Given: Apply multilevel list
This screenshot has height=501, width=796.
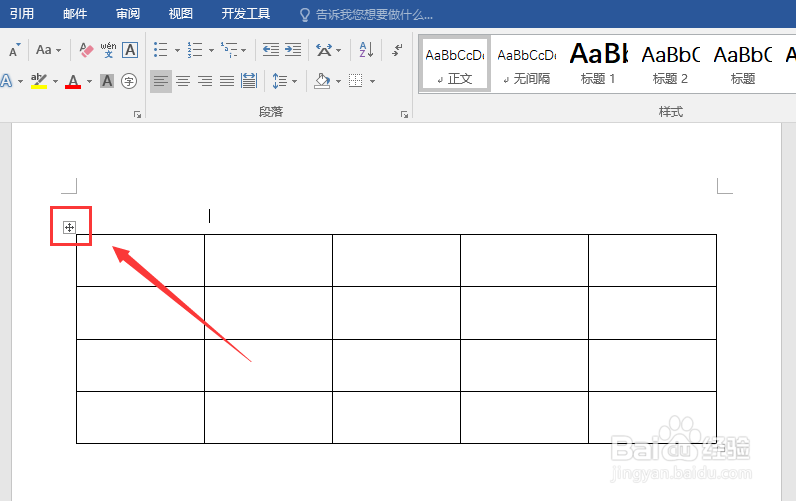Looking at the screenshot, I should pyautogui.click(x=229, y=50).
